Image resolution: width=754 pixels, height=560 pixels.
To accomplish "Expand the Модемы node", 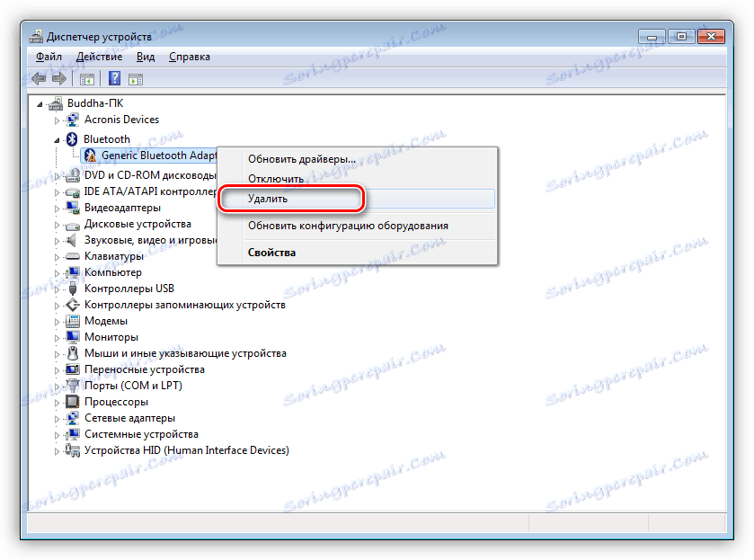I will coord(57,322).
